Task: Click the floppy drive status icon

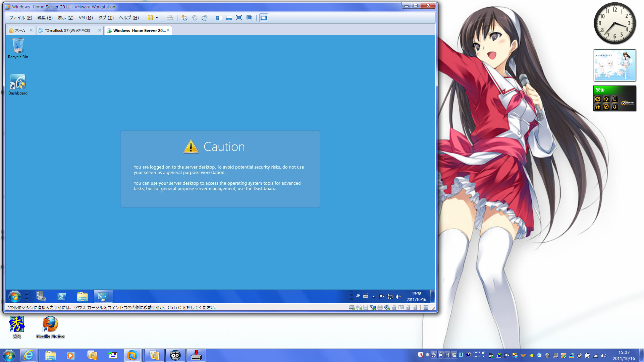Action: 366,307
